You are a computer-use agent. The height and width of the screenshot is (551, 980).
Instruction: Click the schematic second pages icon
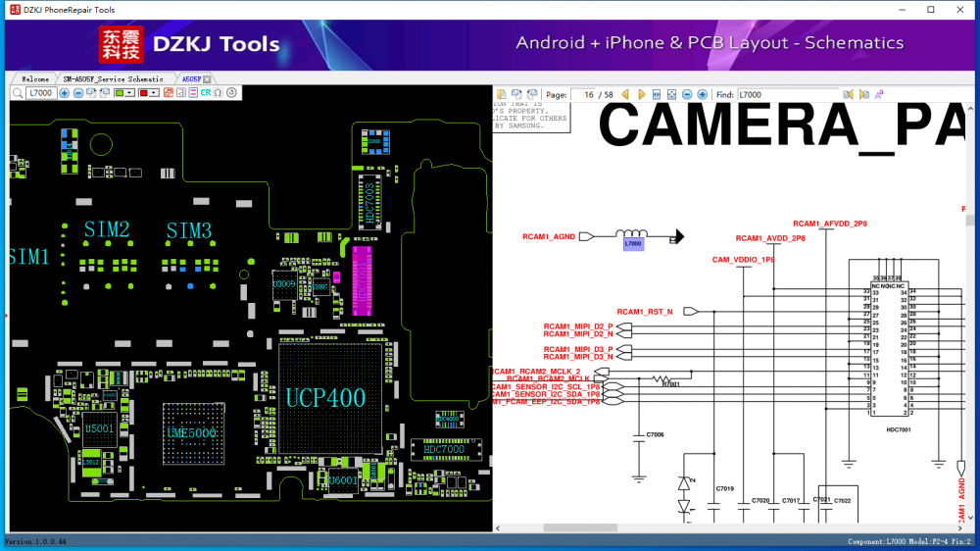pos(532,94)
